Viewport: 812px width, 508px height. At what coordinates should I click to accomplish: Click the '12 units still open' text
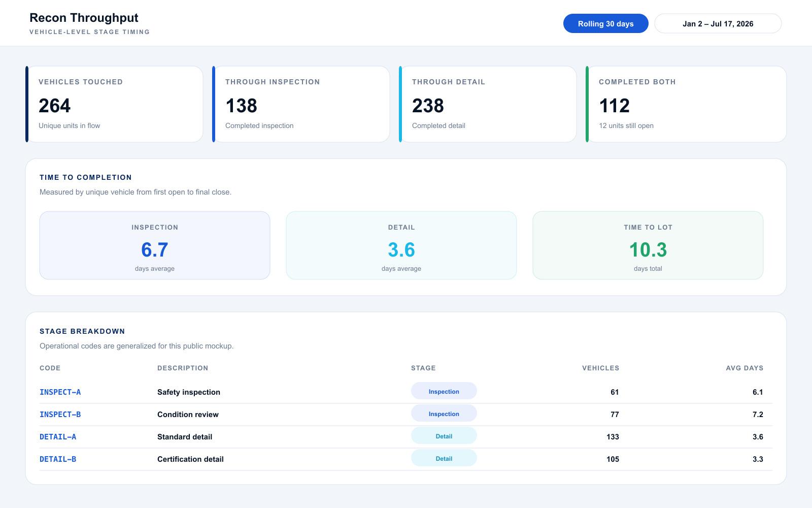point(626,125)
